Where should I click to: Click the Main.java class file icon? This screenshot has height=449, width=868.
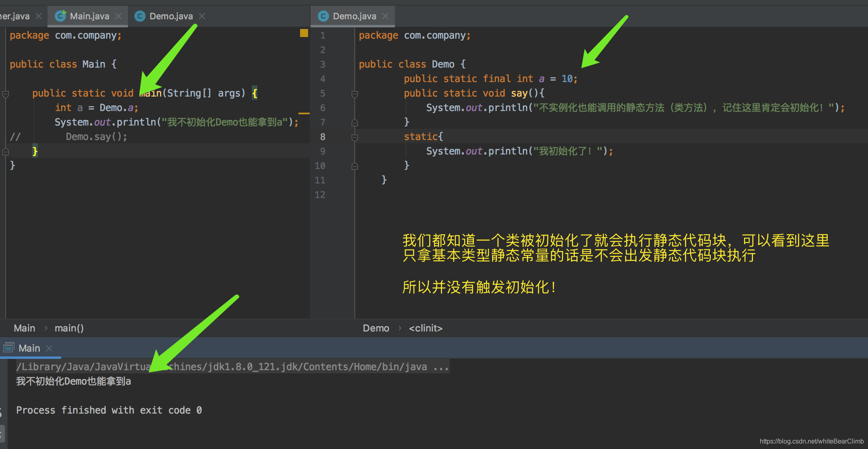click(x=60, y=16)
